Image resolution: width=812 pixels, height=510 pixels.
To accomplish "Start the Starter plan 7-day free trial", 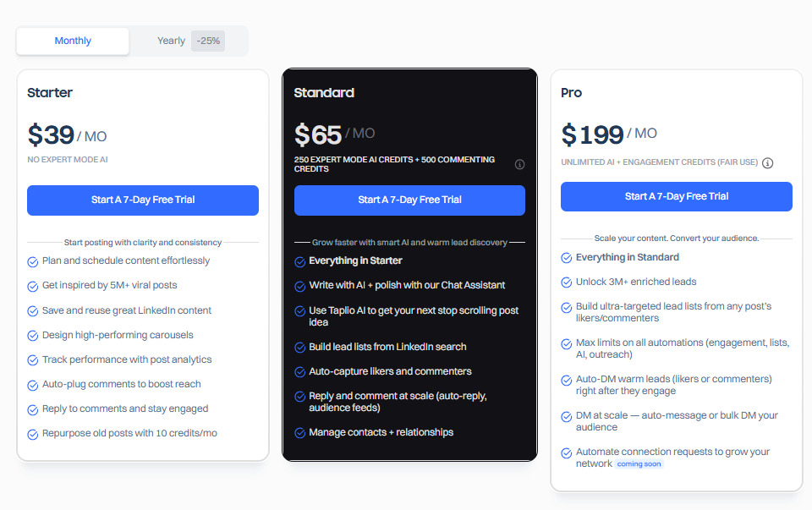I will point(143,200).
